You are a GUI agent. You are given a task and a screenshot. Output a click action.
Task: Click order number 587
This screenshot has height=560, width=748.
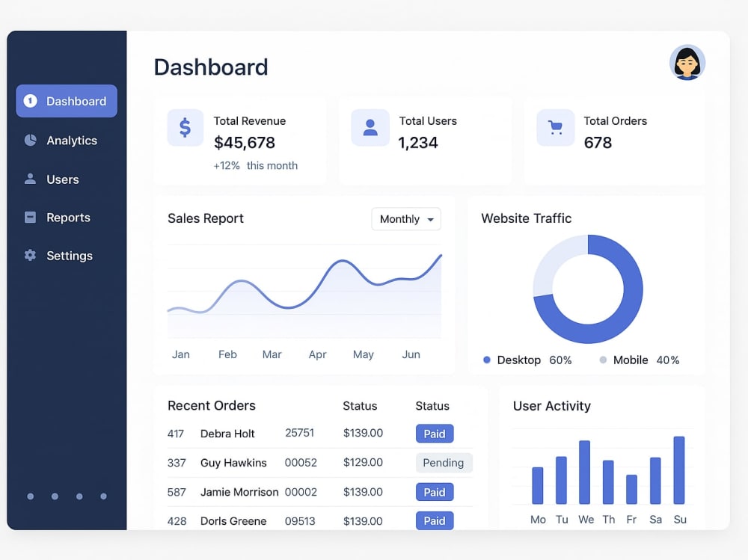tap(176, 492)
